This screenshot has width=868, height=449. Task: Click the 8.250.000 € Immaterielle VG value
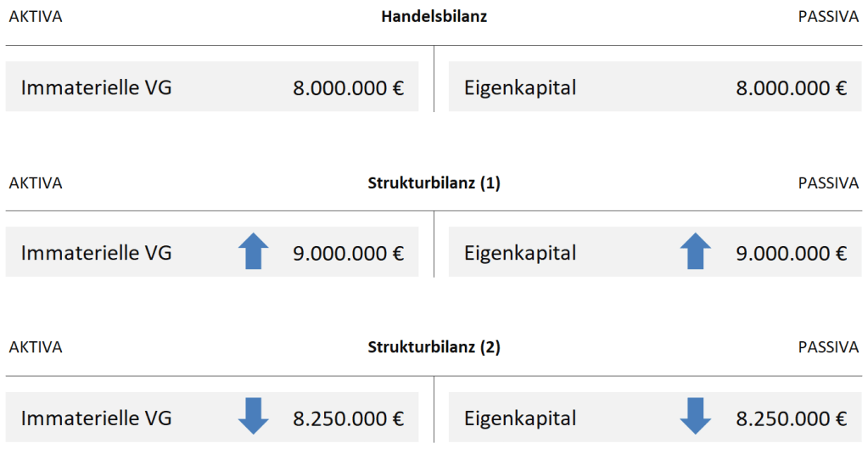(x=348, y=418)
